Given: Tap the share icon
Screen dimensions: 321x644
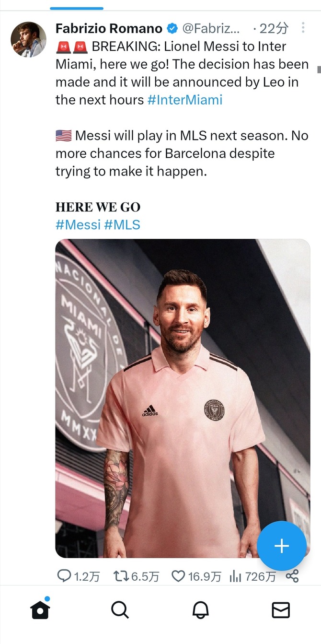Looking at the screenshot, I should [292, 576].
